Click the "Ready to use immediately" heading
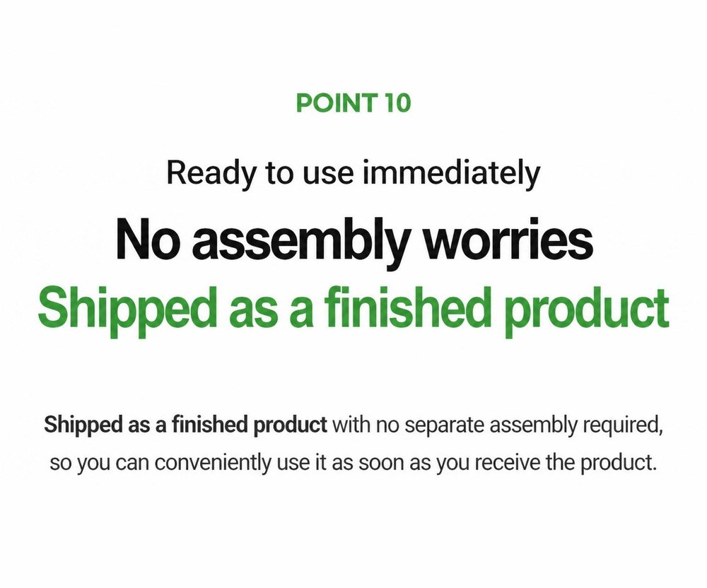 coord(353,173)
